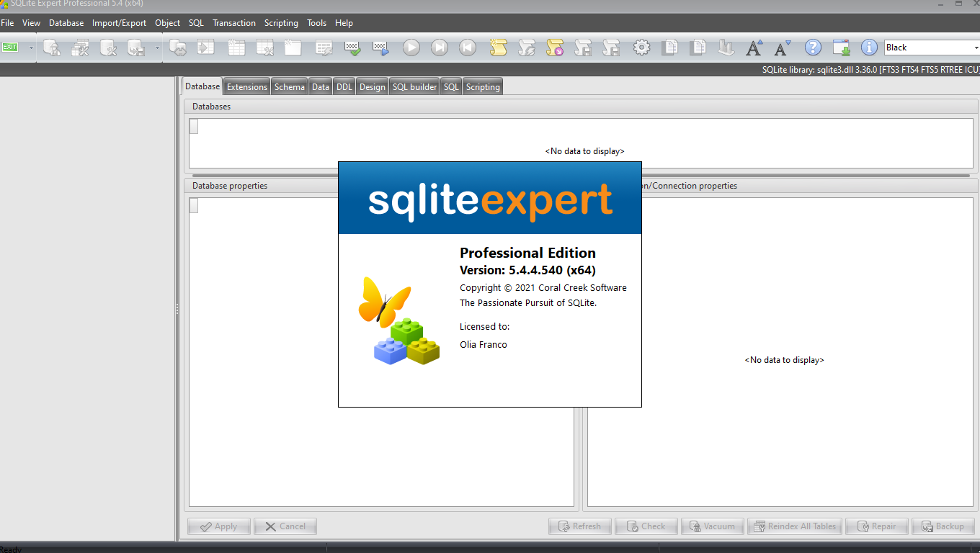This screenshot has width=980, height=553.
Task: Click the checkered flag blue arrow icon
Action: click(380, 48)
